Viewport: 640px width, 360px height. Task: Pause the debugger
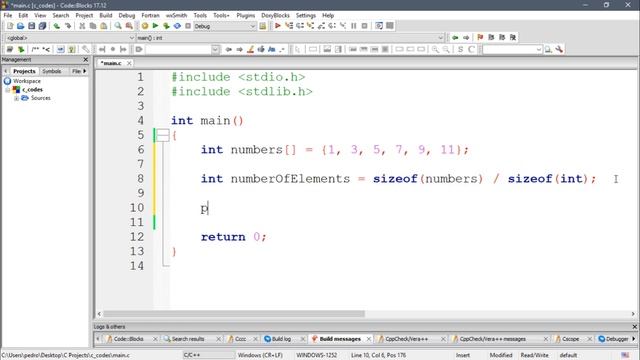[354, 26]
